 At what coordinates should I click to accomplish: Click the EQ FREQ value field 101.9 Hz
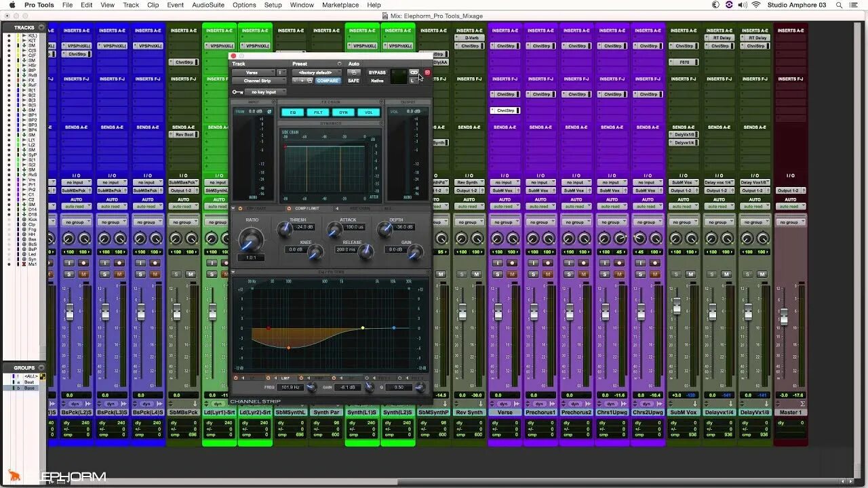click(290, 387)
